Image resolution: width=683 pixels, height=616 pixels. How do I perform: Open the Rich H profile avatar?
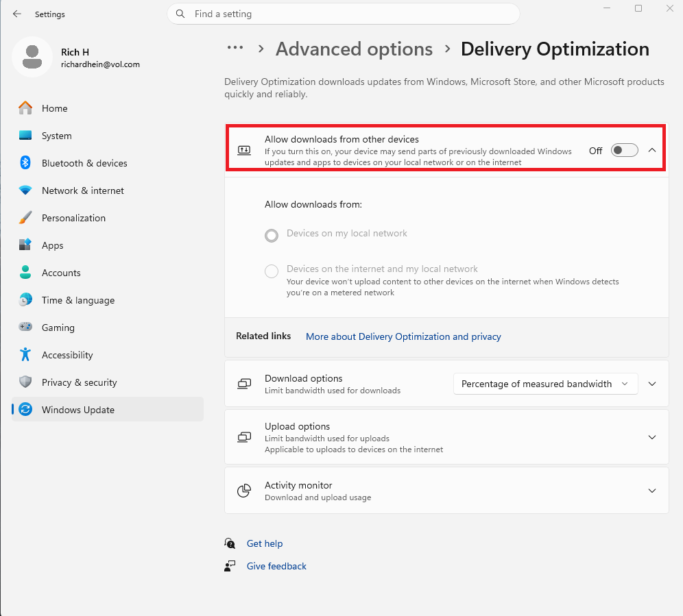(32, 57)
